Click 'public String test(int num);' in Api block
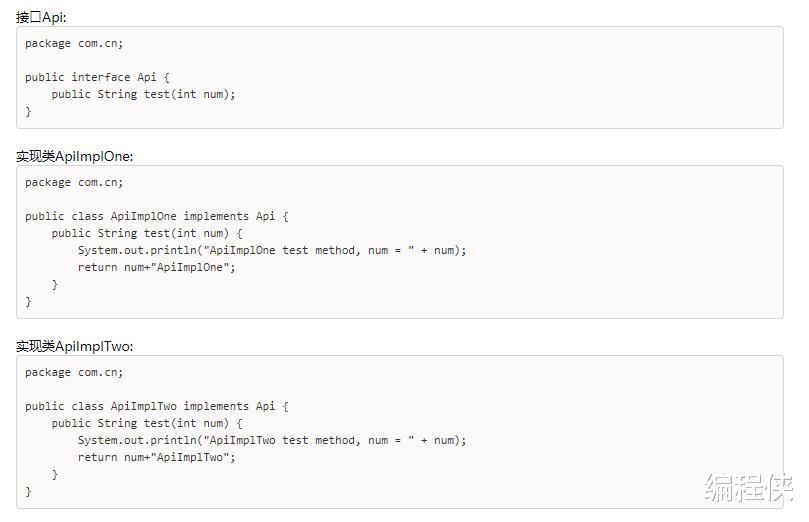 [x=143, y=94]
